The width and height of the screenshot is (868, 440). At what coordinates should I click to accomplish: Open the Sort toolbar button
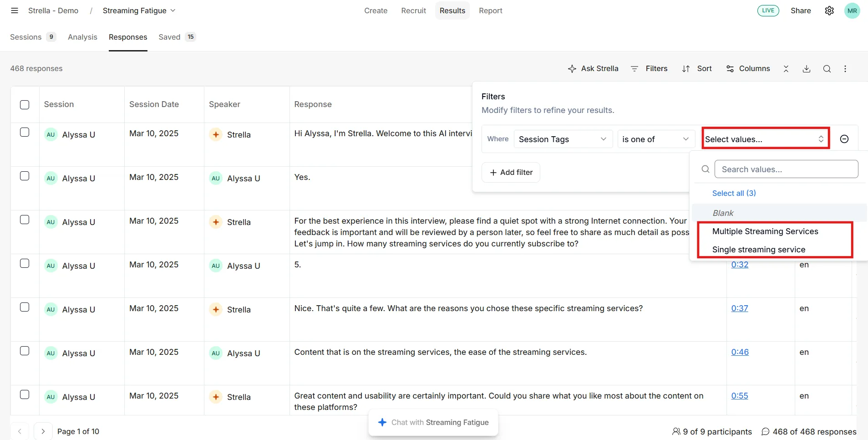coord(697,68)
